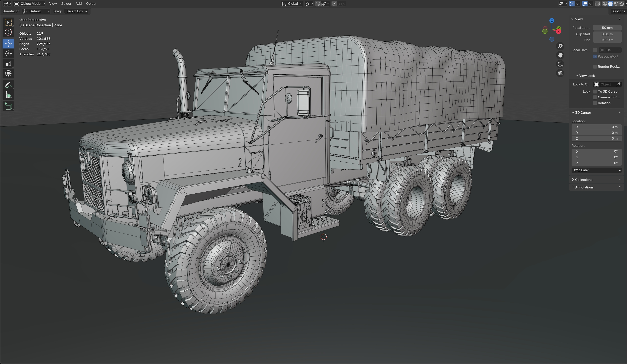Select the Add Cube tool
This screenshot has width=627, height=364.
click(8, 106)
